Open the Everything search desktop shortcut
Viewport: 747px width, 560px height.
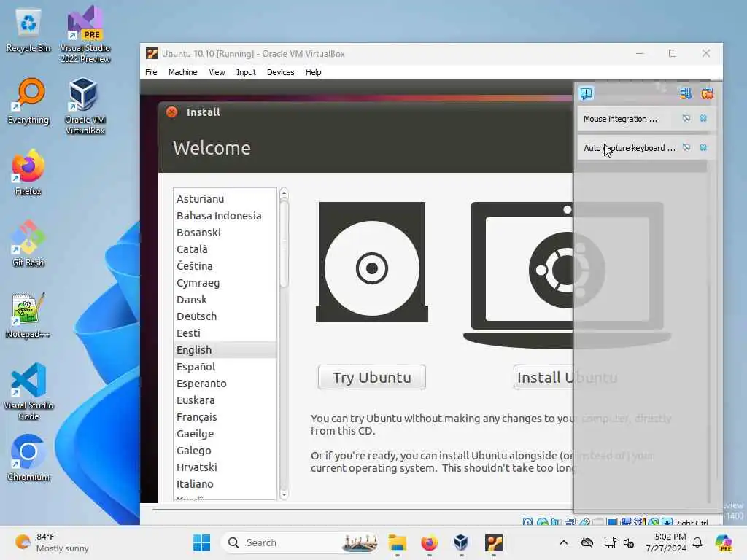coord(28,101)
